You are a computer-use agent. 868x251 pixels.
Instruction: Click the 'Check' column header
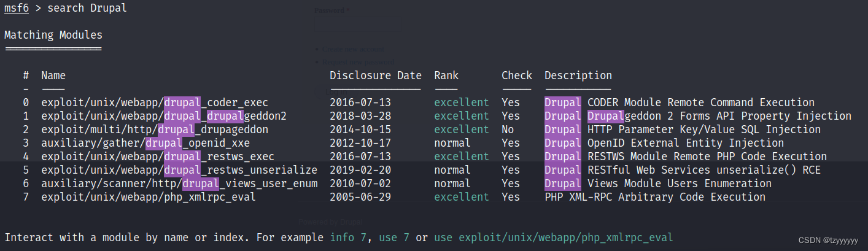pyautogui.click(x=517, y=75)
